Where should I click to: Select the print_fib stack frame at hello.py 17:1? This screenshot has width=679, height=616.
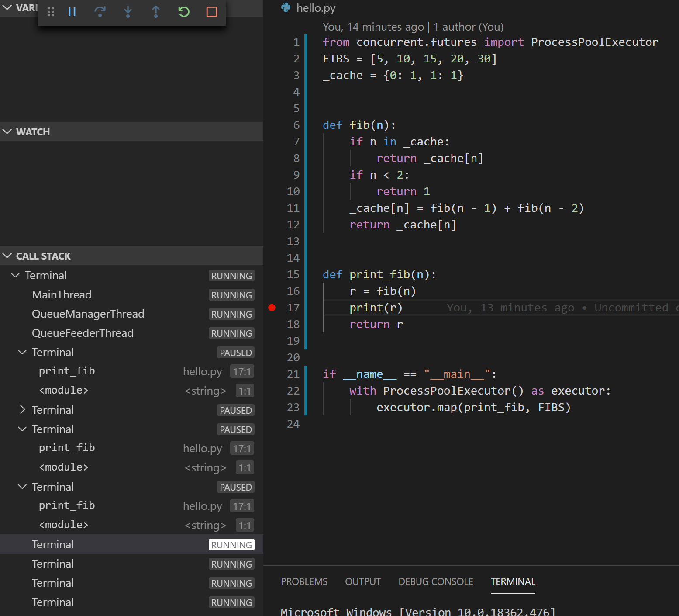coord(67,371)
